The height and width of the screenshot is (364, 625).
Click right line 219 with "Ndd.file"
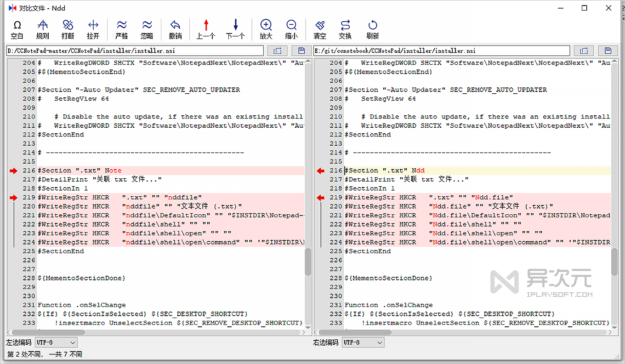tap(429, 198)
